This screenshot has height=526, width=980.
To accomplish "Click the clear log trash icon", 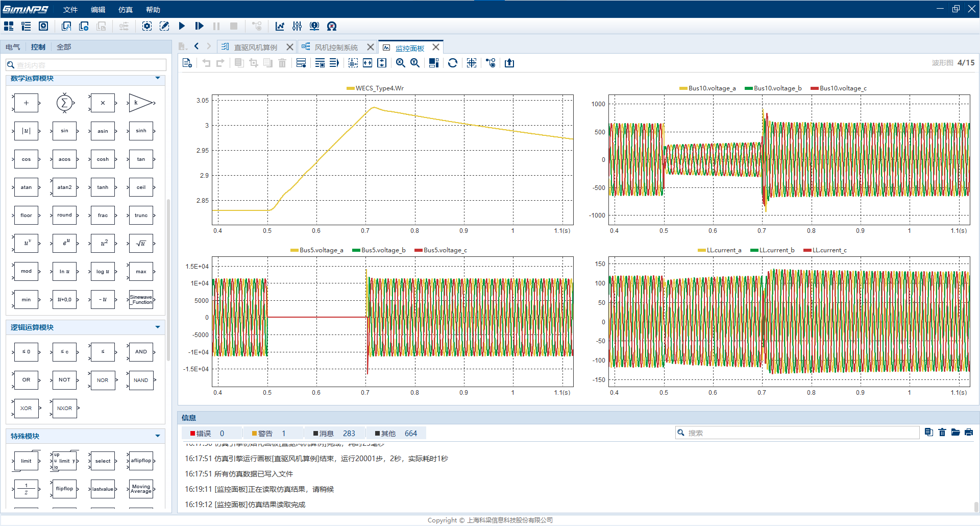I will pyautogui.click(x=942, y=433).
